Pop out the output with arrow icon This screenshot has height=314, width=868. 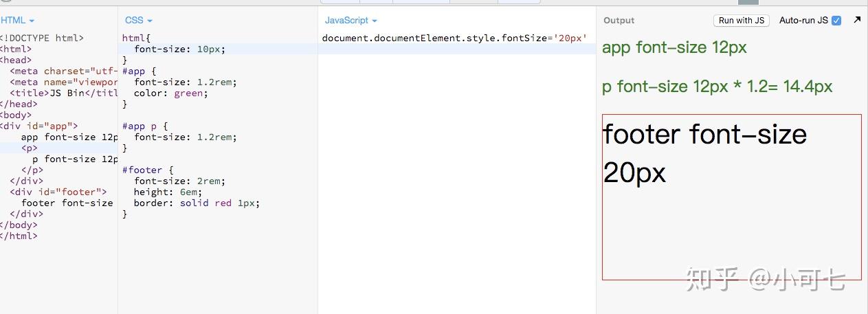[857, 20]
